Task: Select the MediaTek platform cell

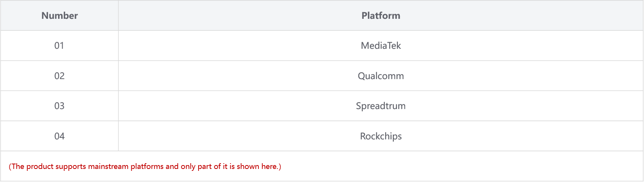Action: (x=381, y=46)
